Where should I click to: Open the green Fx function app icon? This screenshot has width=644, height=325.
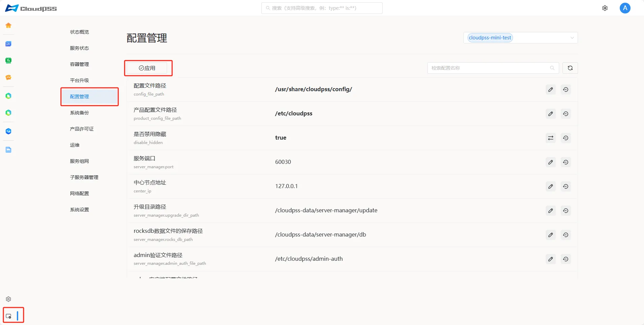pos(8,61)
